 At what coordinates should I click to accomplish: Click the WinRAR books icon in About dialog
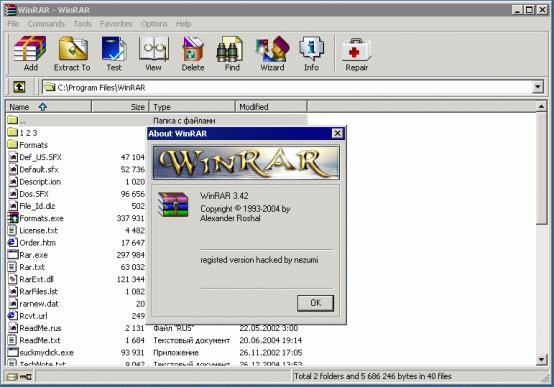coord(173,204)
